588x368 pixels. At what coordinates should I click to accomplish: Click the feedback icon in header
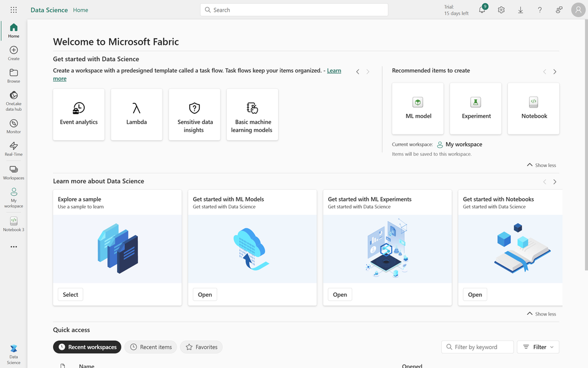point(559,10)
